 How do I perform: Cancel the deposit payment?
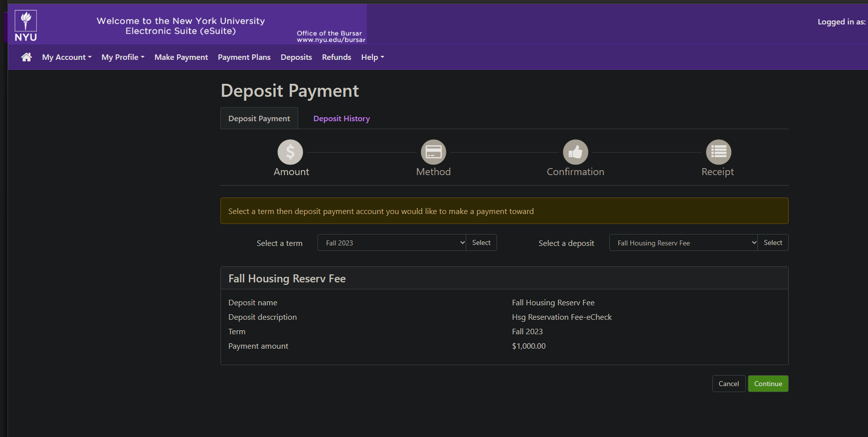coord(729,384)
